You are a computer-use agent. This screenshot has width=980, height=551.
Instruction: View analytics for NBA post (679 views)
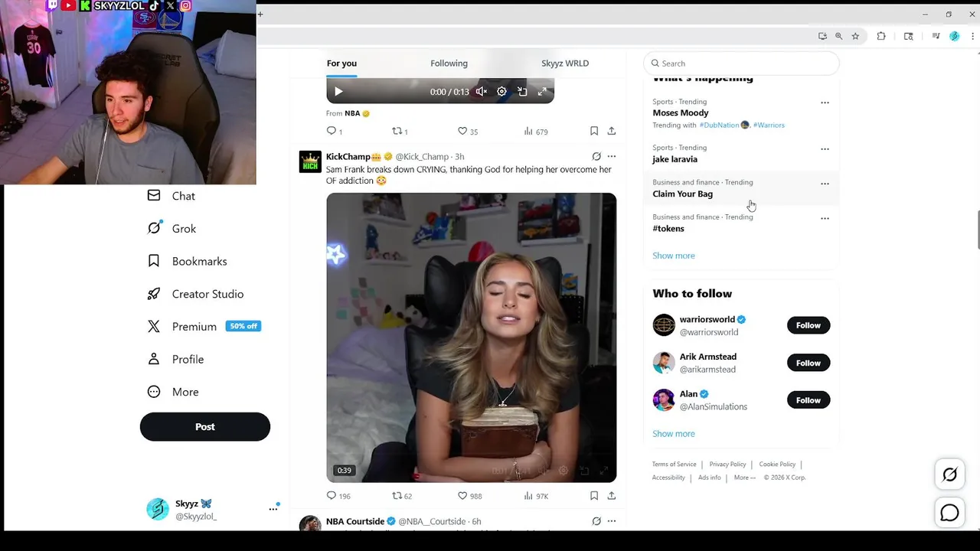tap(535, 131)
